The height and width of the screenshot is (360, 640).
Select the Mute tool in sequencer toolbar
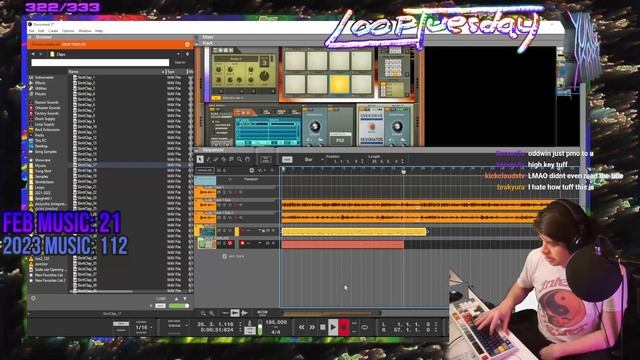[231, 160]
